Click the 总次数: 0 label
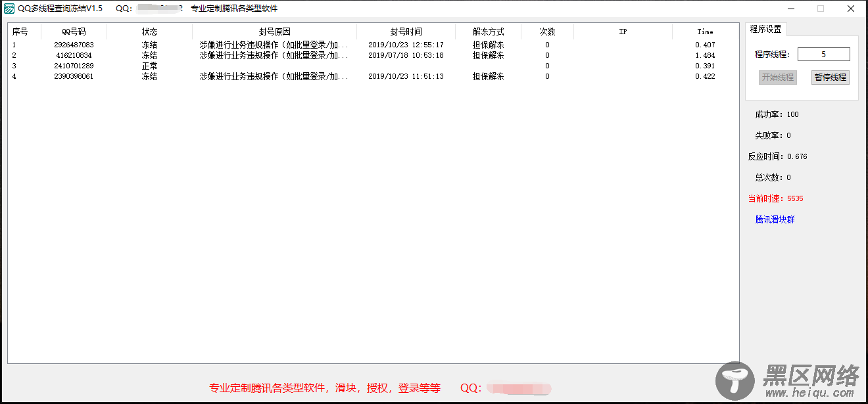 [x=773, y=177]
